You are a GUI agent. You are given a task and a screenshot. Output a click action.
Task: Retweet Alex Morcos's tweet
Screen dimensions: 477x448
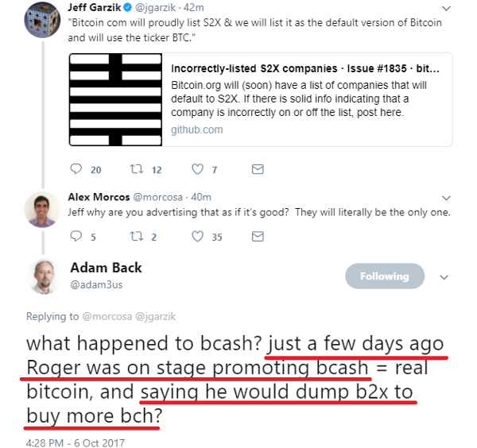(x=137, y=236)
